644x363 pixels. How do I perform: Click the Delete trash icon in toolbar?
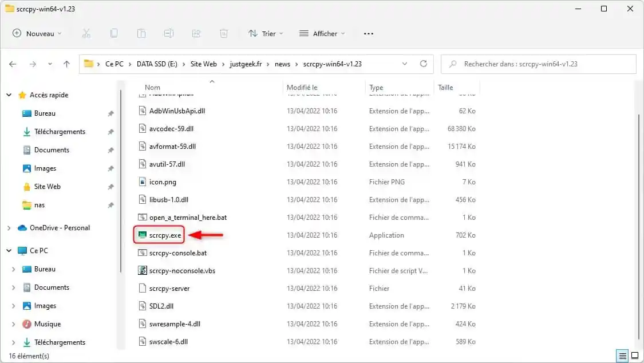[223, 34]
